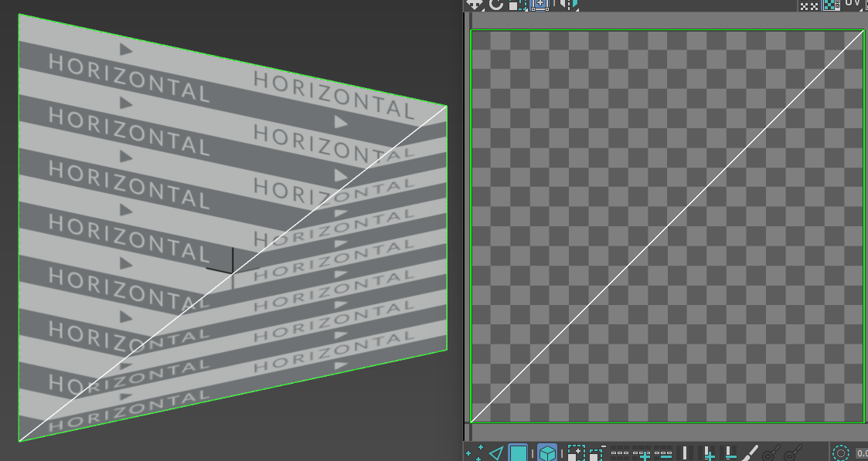868x461 pixels.
Task: Click the Grow Ring plus icon
Action: [707, 453]
